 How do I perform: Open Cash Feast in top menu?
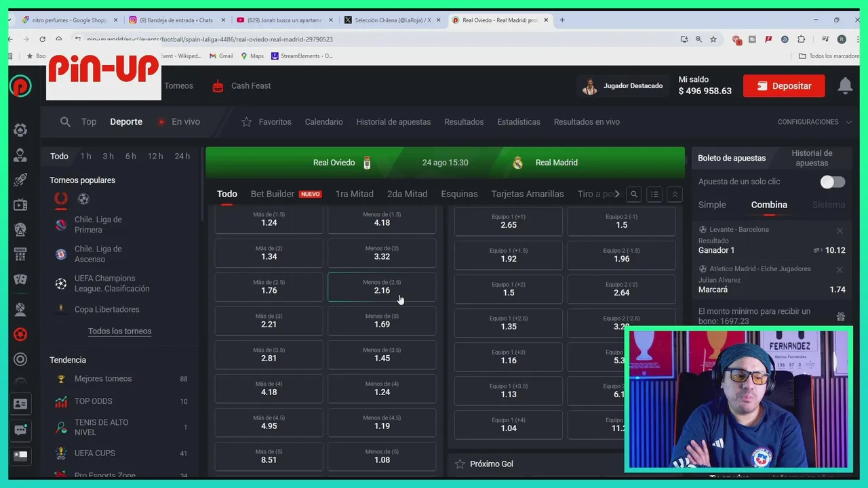pyautogui.click(x=241, y=86)
